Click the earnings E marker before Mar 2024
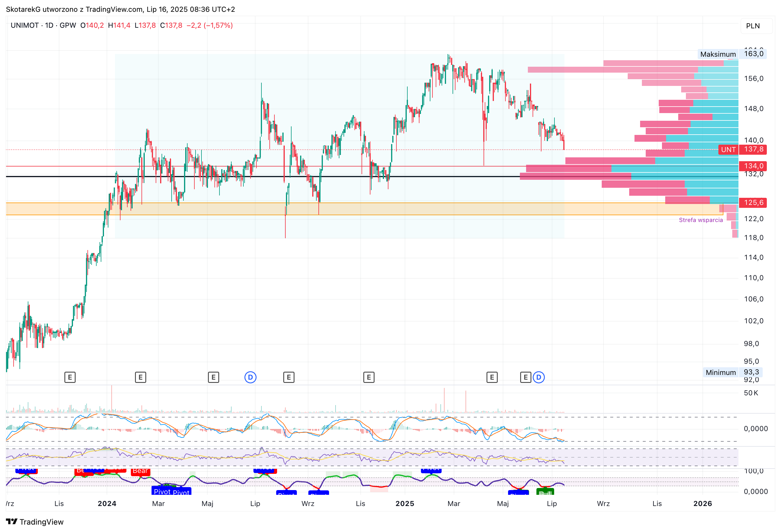781x532 pixels. point(141,377)
